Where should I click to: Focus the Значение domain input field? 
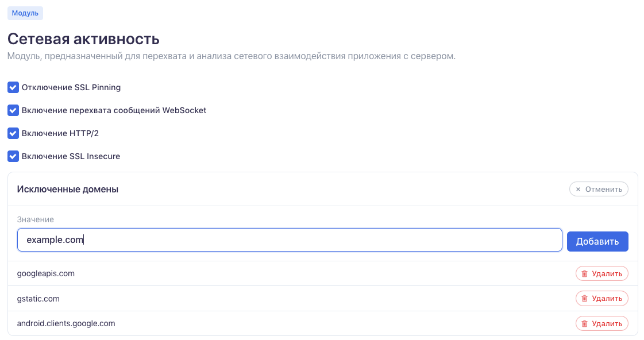click(x=290, y=240)
